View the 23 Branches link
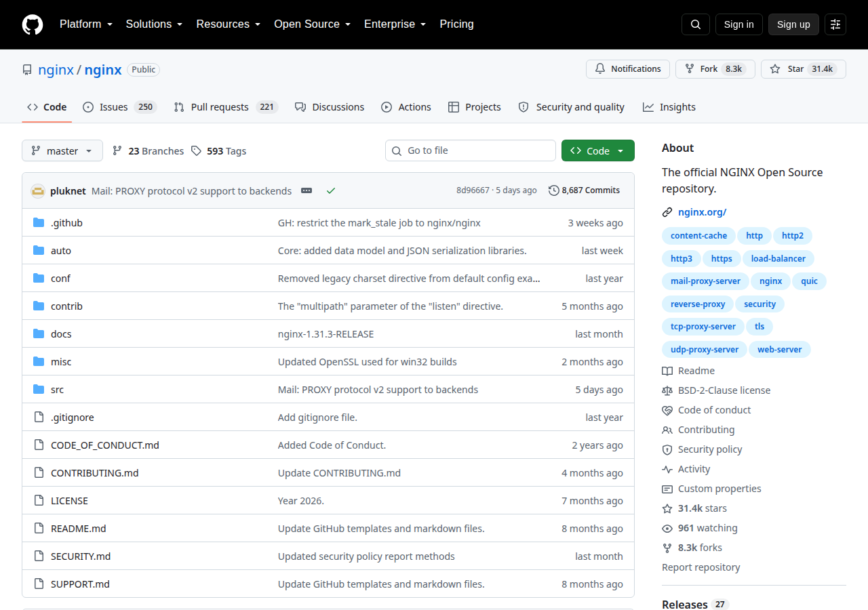This screenshot has width=868, height=610. pyautogui.click(x=148, y=151)
